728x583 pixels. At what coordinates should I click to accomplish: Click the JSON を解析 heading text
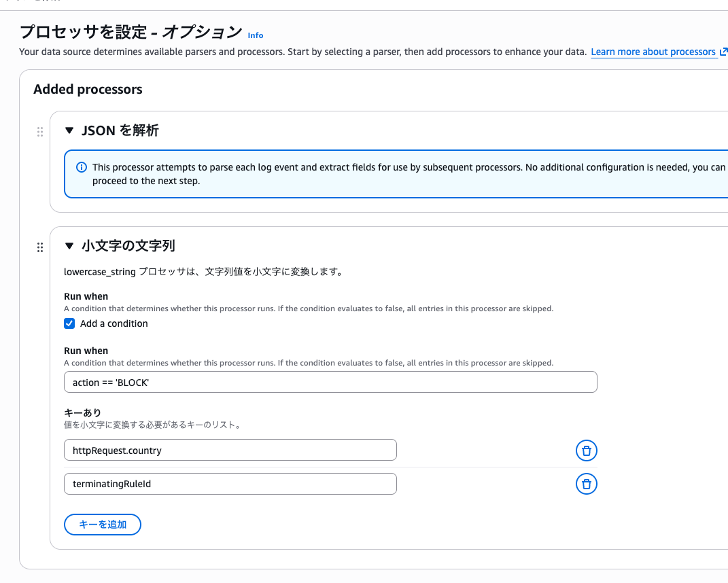120,130
